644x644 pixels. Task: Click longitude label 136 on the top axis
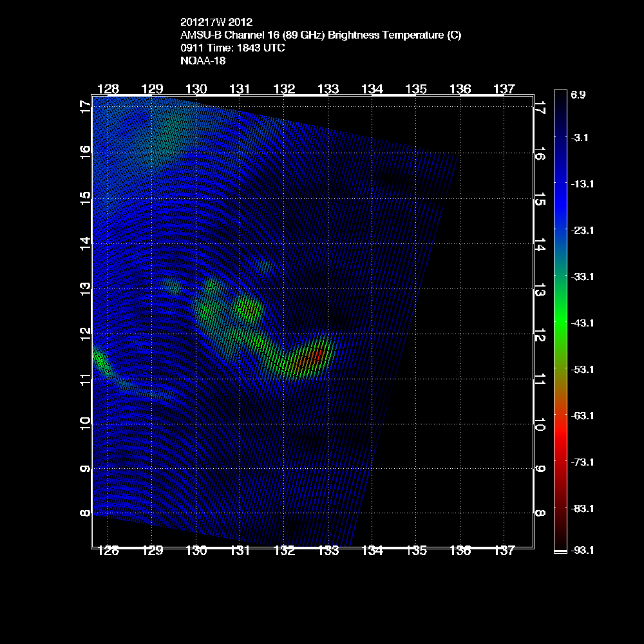coord(460,89)
